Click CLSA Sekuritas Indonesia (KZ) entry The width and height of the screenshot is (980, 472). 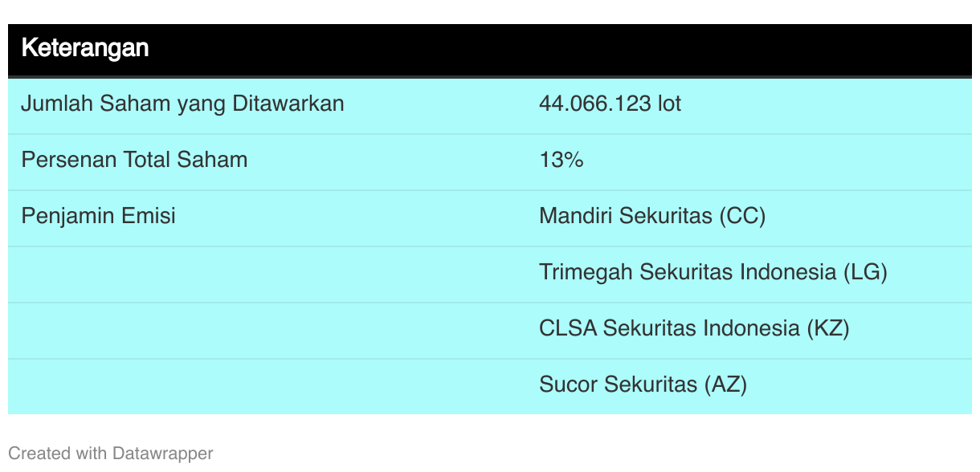pos(694,329)
